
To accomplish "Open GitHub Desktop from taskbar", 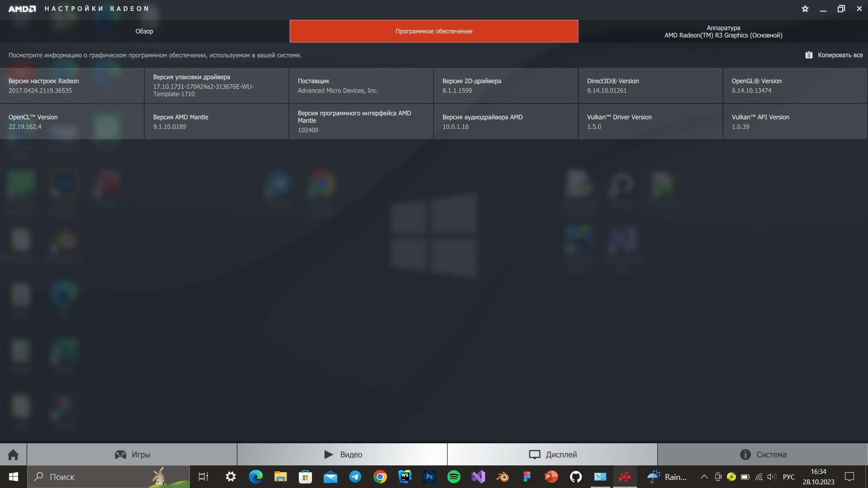I will point(576,477).
